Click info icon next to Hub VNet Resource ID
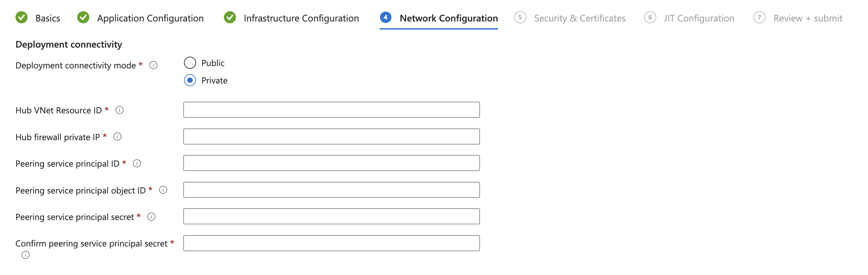 coord(119,110)
